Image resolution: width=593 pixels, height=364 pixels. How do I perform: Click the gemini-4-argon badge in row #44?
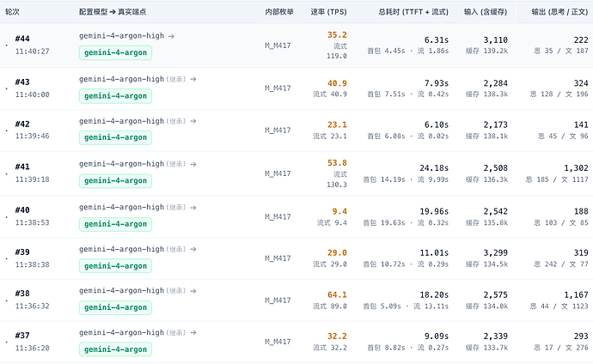coord(115,53)
